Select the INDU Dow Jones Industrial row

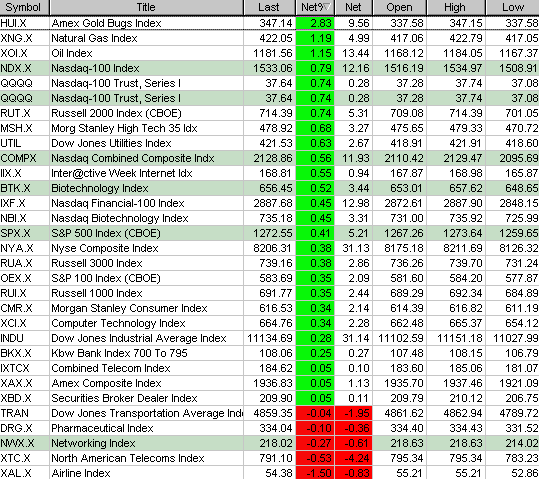pyautogui.click(x=270, y=338)
